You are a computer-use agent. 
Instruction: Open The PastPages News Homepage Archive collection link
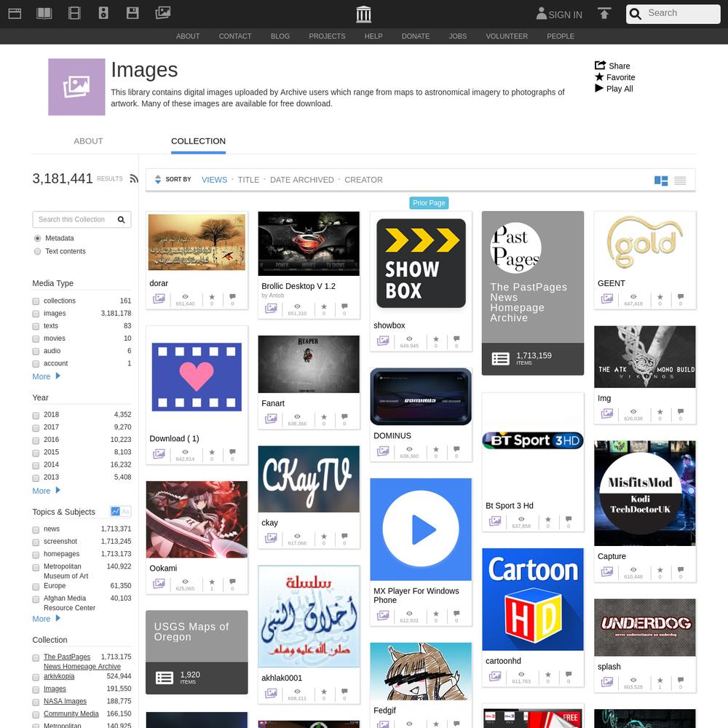(82, 662)
